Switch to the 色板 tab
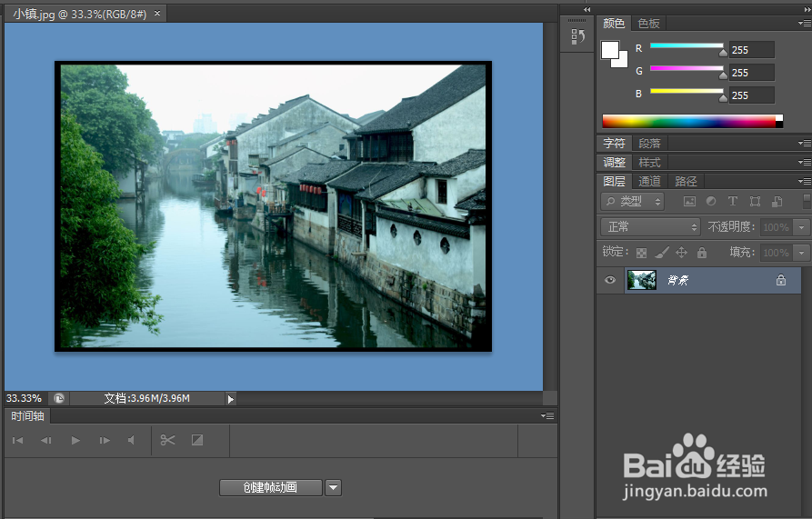 tap(648, 24)
